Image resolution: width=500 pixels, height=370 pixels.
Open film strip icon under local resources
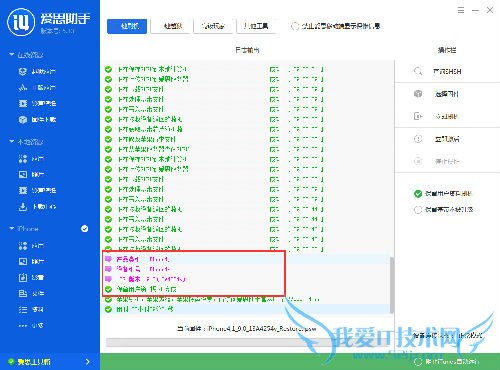[x=23, y=190]
